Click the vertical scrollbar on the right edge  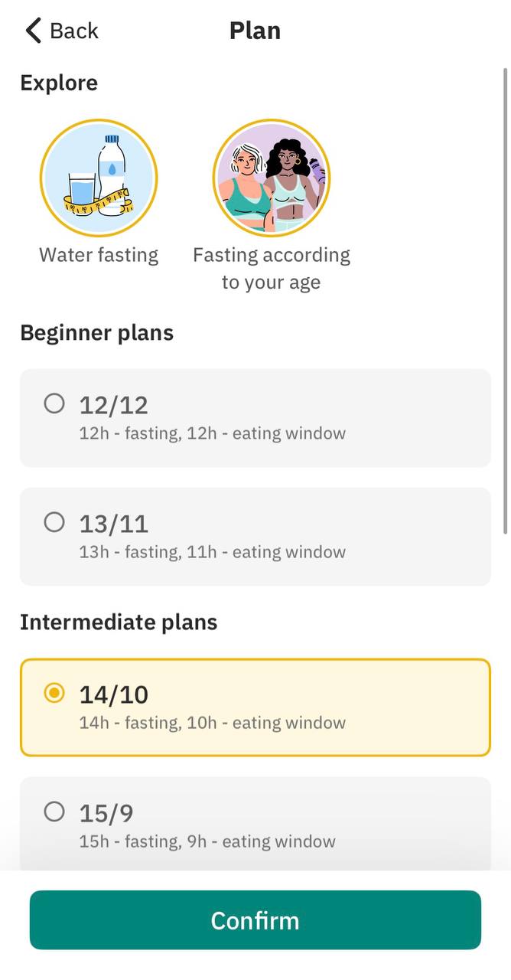pos(505,301)
